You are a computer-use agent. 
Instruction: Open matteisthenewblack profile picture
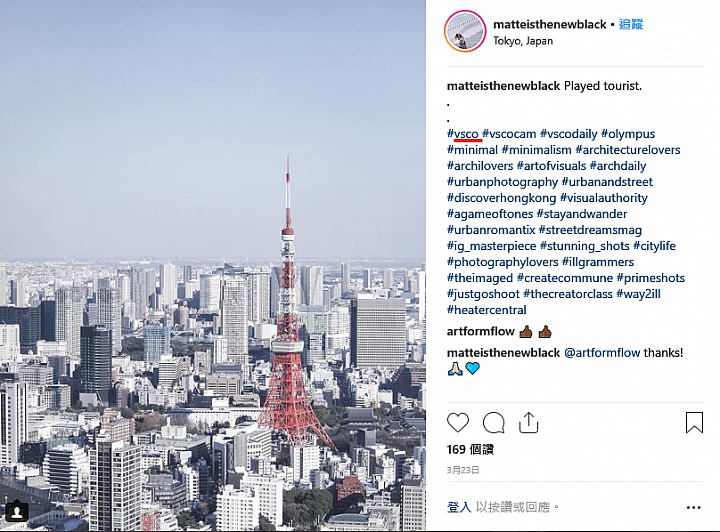point(465,31)
